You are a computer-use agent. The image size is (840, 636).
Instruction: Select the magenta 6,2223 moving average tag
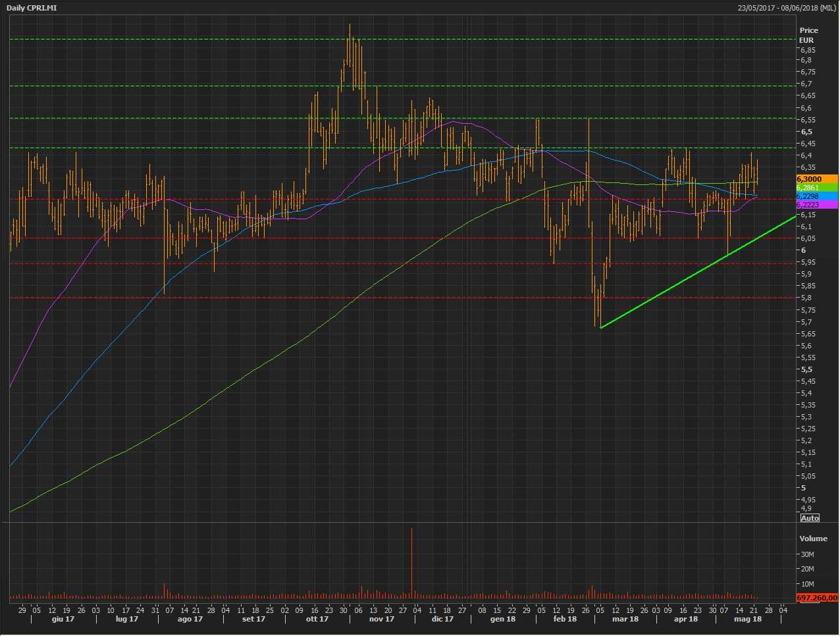click(x=816, y=205)
